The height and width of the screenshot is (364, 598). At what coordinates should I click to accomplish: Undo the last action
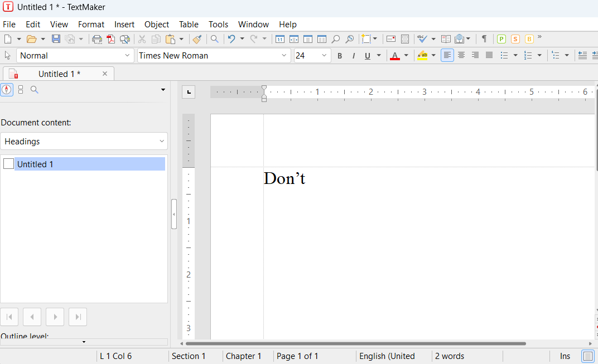coord(232,39)
